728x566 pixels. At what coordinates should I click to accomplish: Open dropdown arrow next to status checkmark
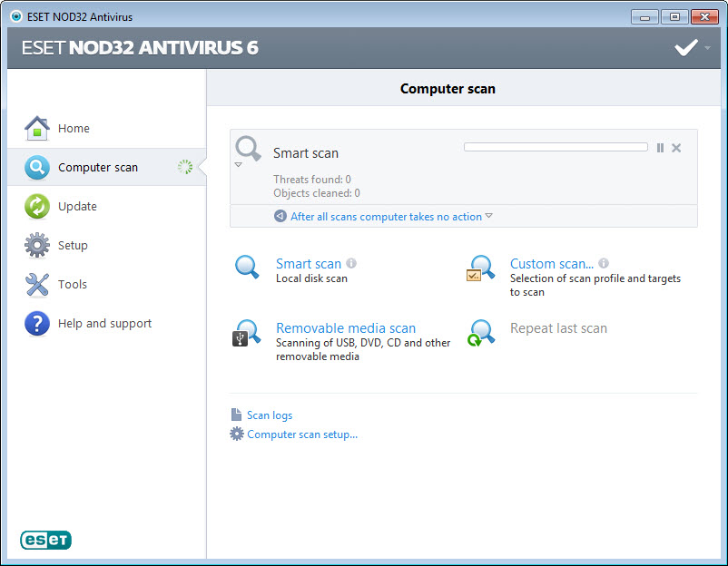(707, 47)
